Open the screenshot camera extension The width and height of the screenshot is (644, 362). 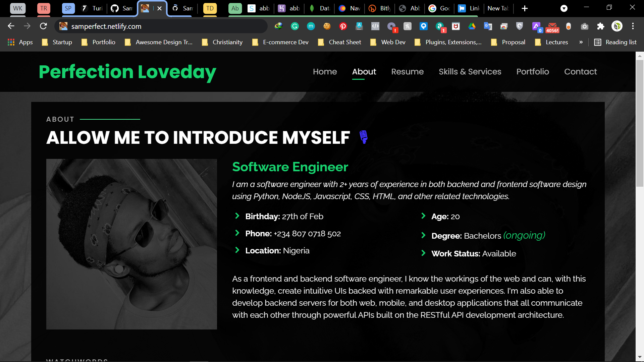click(x=585, y=26)
